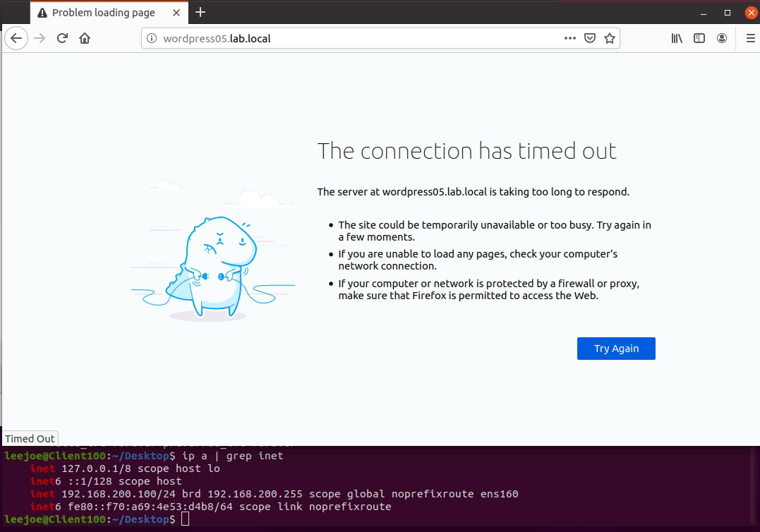The image size is (760, 532).
Task: Click the terminal command 'ip a | grep inet'
Action: (233, 456)
